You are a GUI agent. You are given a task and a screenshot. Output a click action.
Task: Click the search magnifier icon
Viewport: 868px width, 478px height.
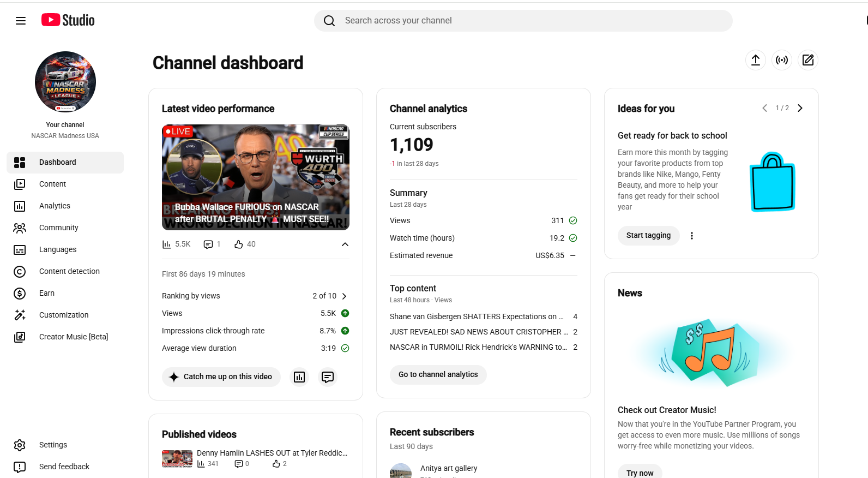tap(329, 21)
